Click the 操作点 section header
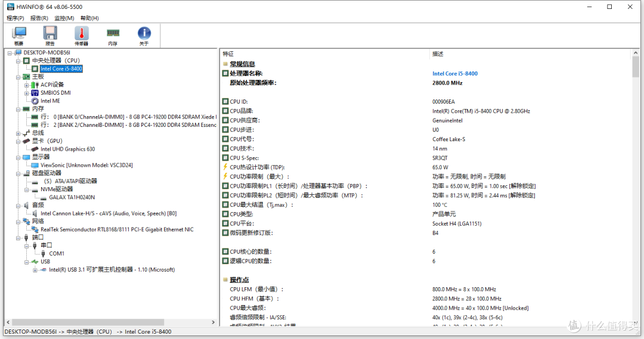The image size is (644, 339). [x=240, y=280]
